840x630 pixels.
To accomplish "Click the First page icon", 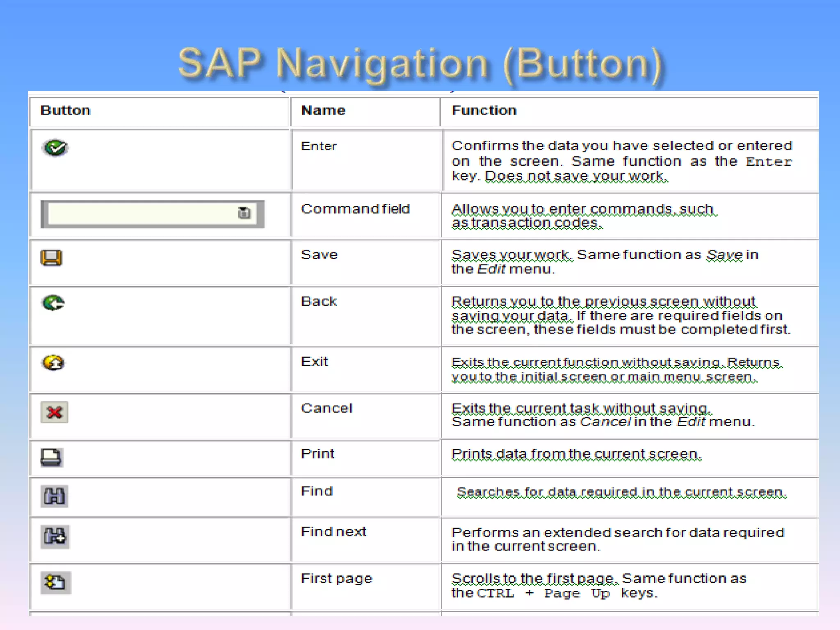I will tap(55, 582).
